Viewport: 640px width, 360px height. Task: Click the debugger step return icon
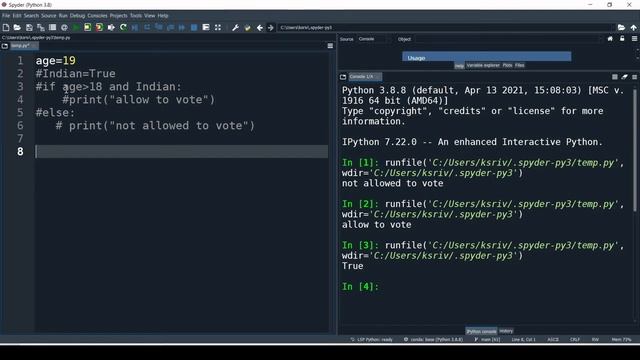click(170, 27)
